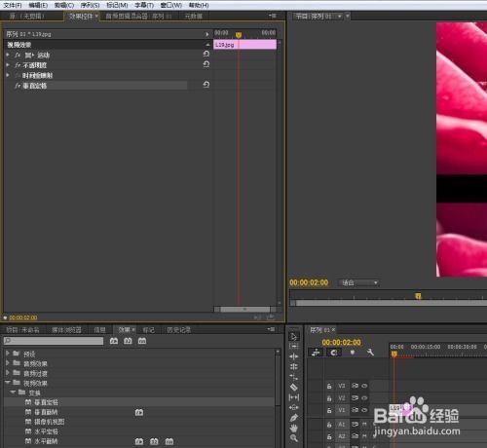Screen dimensions: 487x448
Task: Open the 窗口(W) menu
Action: coord(171,5)
